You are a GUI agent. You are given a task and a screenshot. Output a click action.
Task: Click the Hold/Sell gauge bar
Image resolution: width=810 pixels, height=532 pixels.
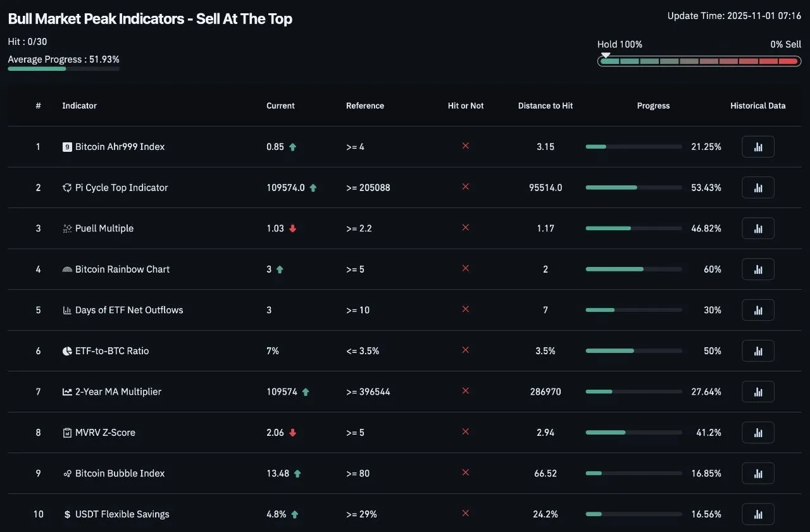point(699,61)
